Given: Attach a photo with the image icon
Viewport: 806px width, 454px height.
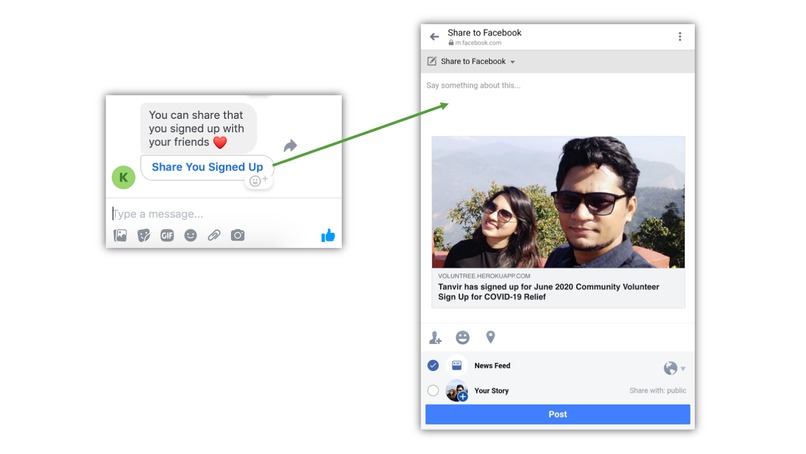Looking at the screenshot, I should click(x=120, y=235).
